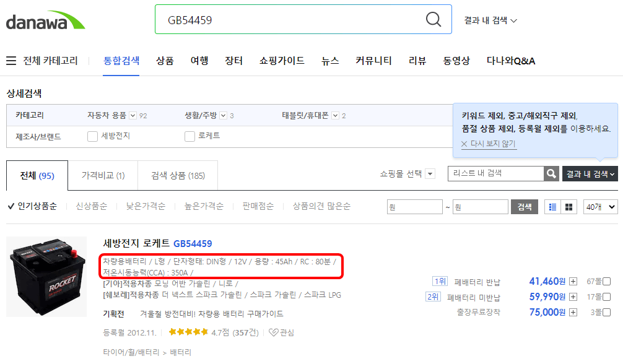Select the 검색 상품 (185) tab
Image resolution: width=623 pixels, height=364 pixels.
point(178,176)
